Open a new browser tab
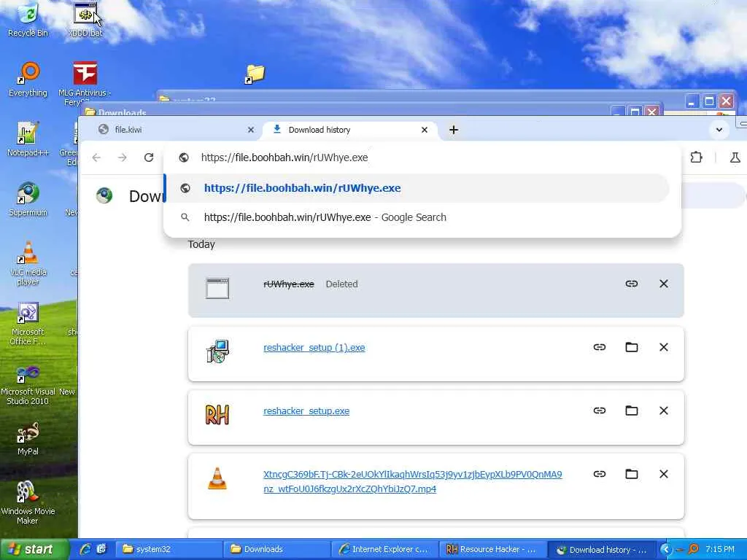The width and height of the screenshot is (747, 560). tap(454, 130)
